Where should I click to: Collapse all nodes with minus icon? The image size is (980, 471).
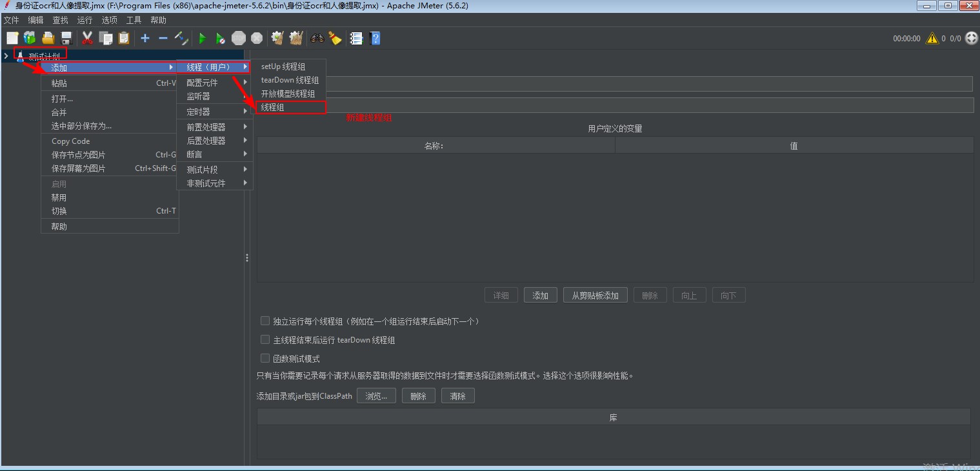163,38
